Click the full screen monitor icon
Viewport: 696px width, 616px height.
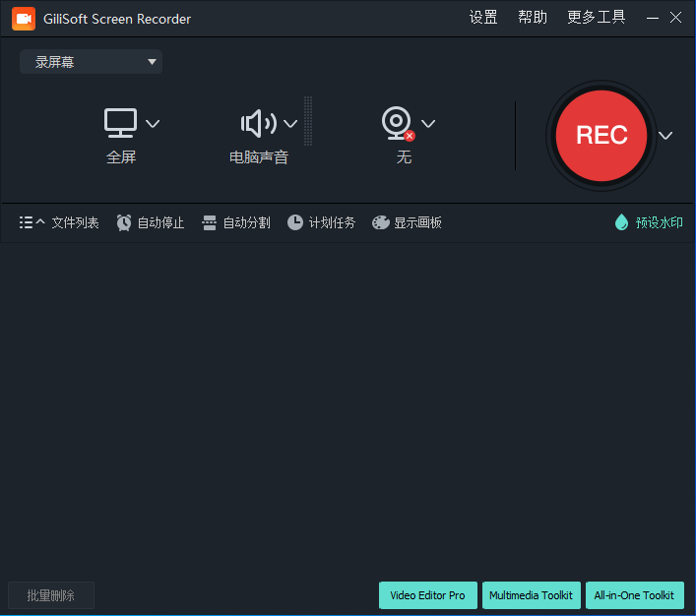coord(120,123)
